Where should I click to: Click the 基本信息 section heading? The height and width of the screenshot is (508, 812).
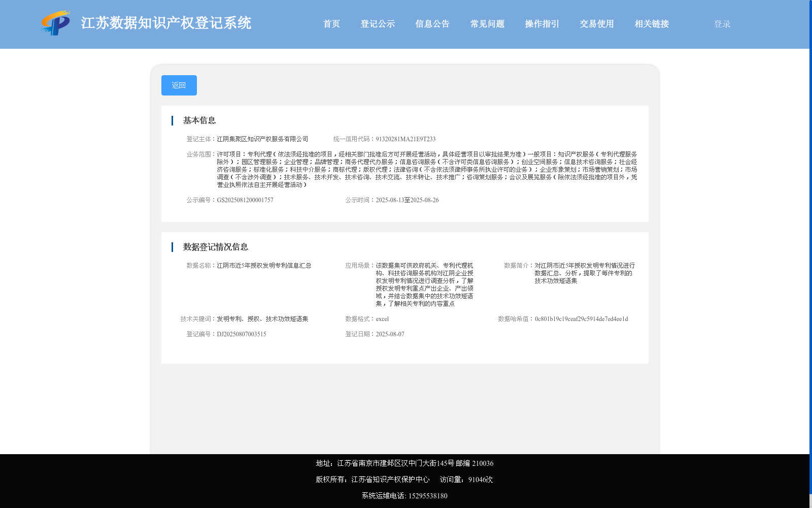[199, 120]
